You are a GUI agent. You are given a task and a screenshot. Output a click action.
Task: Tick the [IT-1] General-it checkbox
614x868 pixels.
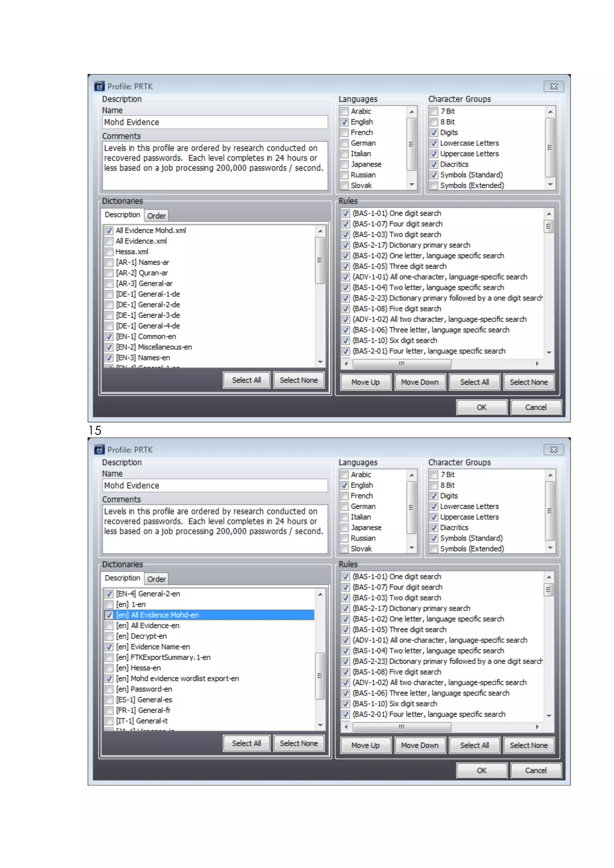(x=109, y=721)
